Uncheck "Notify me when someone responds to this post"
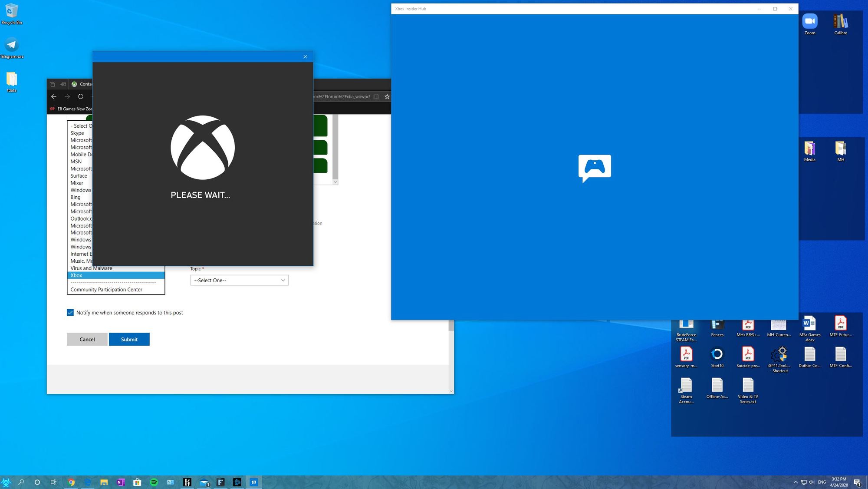Screen dimensions: 868x489 pyautogui.click(x=70, y=312)
